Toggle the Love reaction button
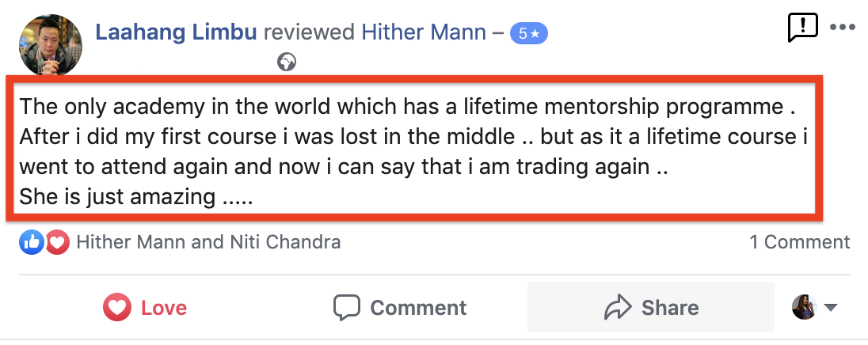868x345 pixels. coord(145,307)
